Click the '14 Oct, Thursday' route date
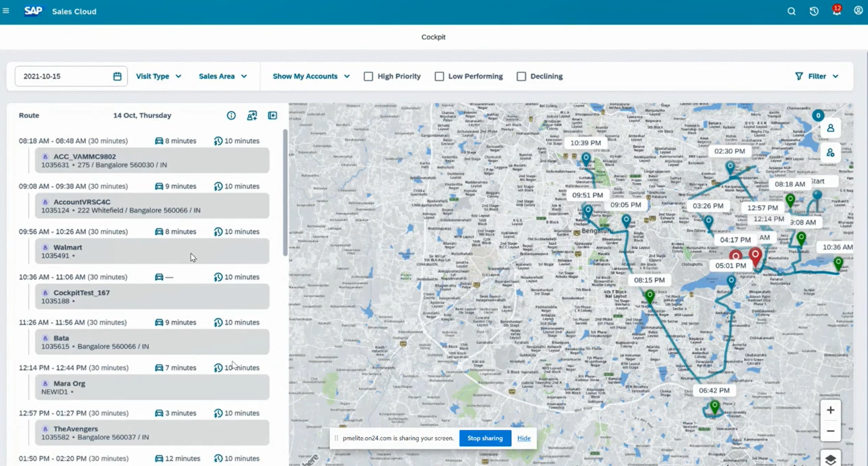This screenshot has width=868, height=466. 142,115
